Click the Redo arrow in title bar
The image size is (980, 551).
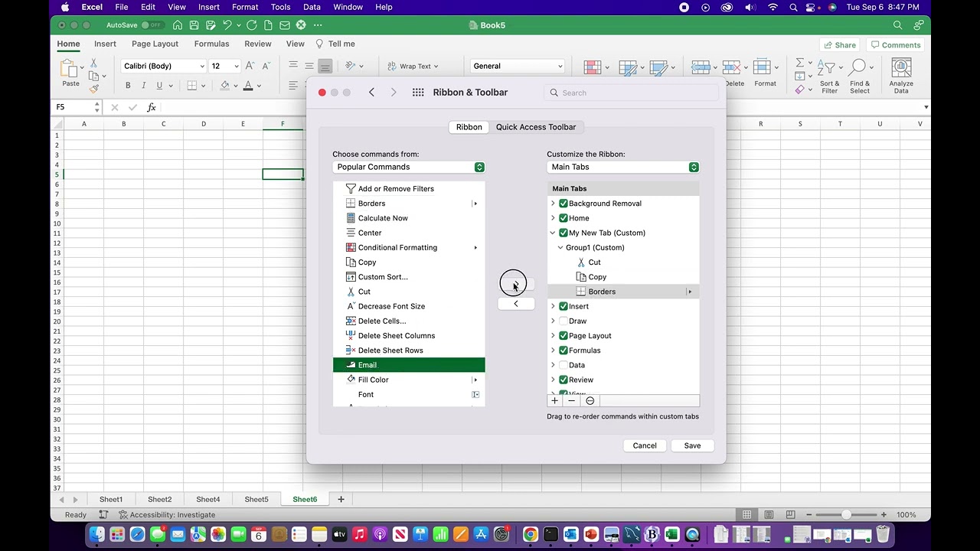(x=251, y=25)
